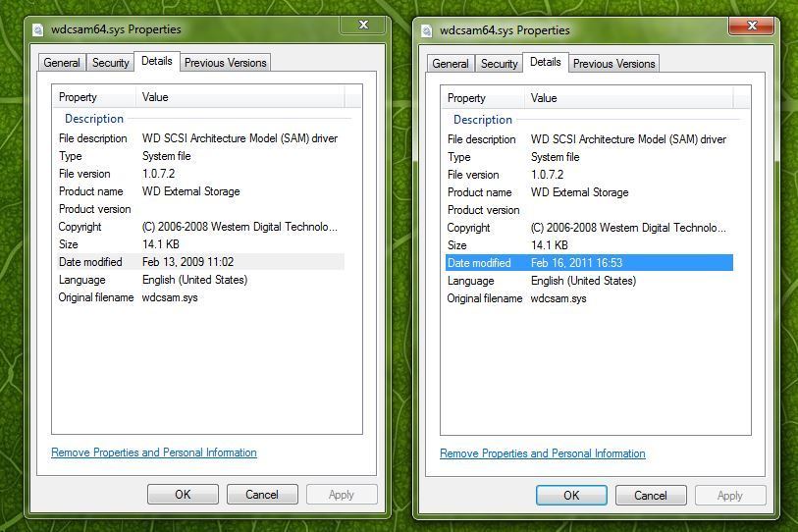Select Date modified Feb 13, 2009 row

(200, 262)
